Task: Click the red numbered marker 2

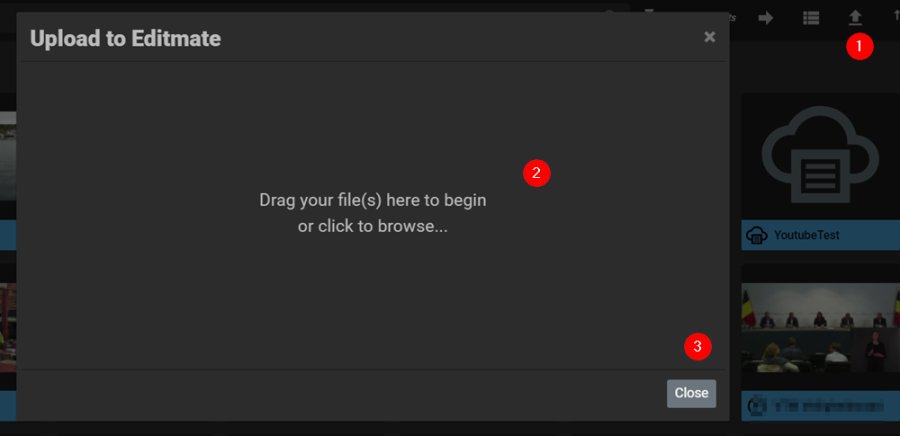Action: click(537, 173)
